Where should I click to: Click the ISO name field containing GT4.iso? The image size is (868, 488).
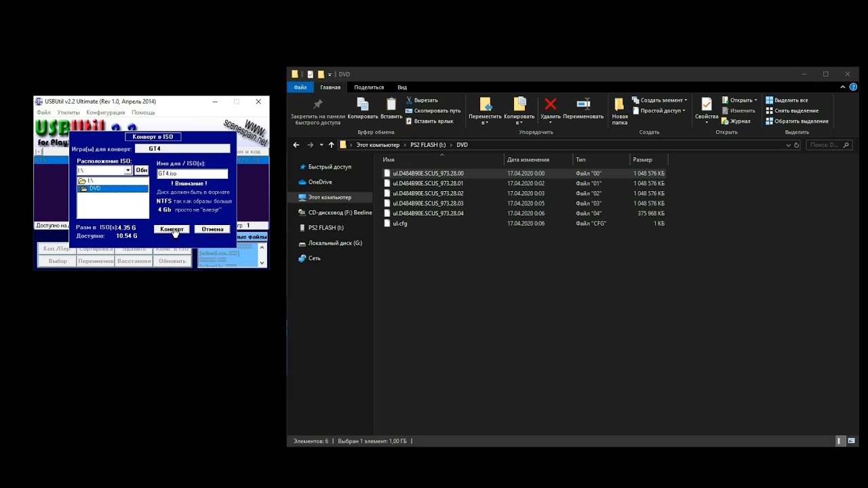click(192, 174)
